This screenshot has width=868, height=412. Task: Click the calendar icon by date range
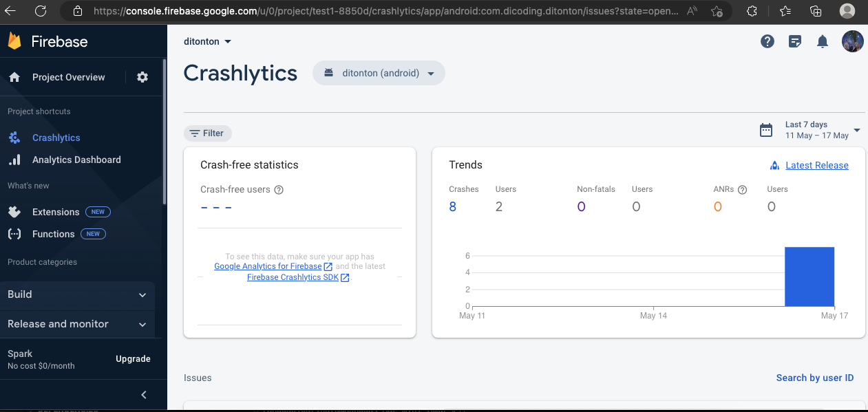766,130
